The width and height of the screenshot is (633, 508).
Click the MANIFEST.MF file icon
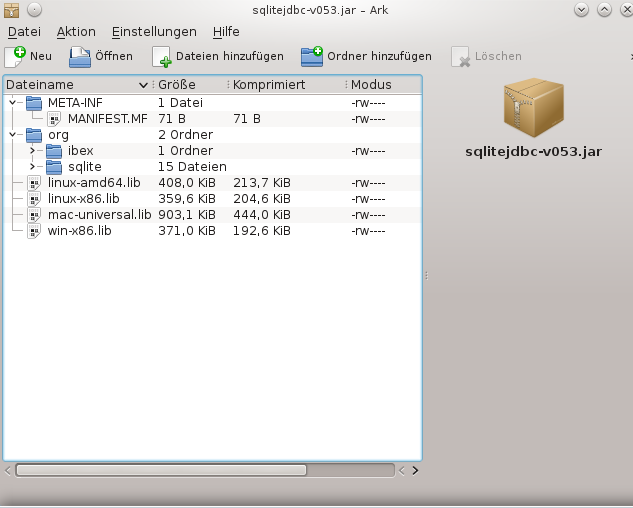[x=54, y=119]
